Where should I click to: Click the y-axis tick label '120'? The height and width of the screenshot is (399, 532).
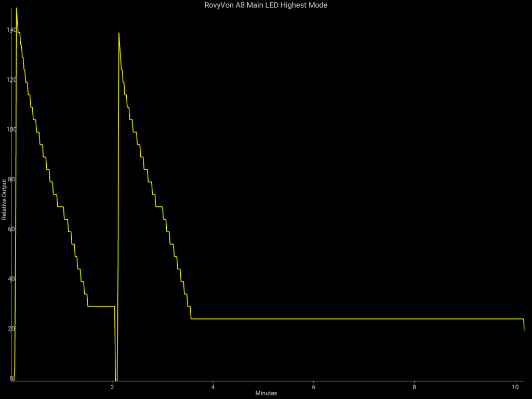(11, 79)
